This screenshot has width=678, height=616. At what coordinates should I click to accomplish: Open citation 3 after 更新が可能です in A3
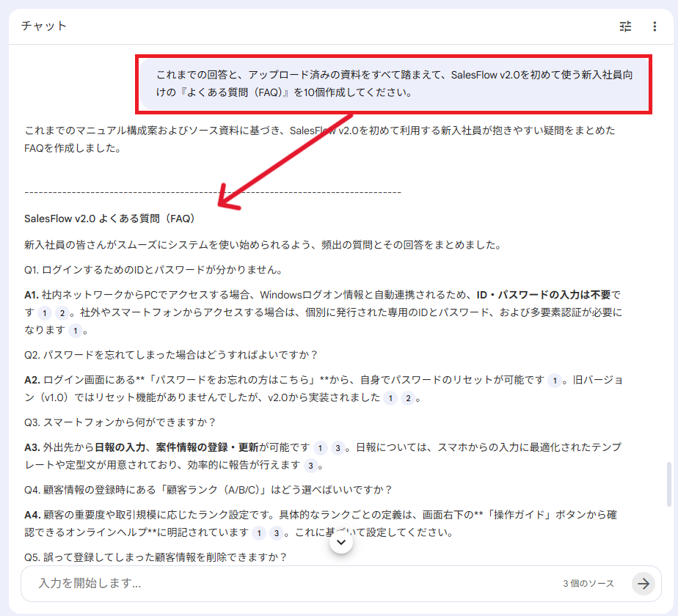coord(338,448)
